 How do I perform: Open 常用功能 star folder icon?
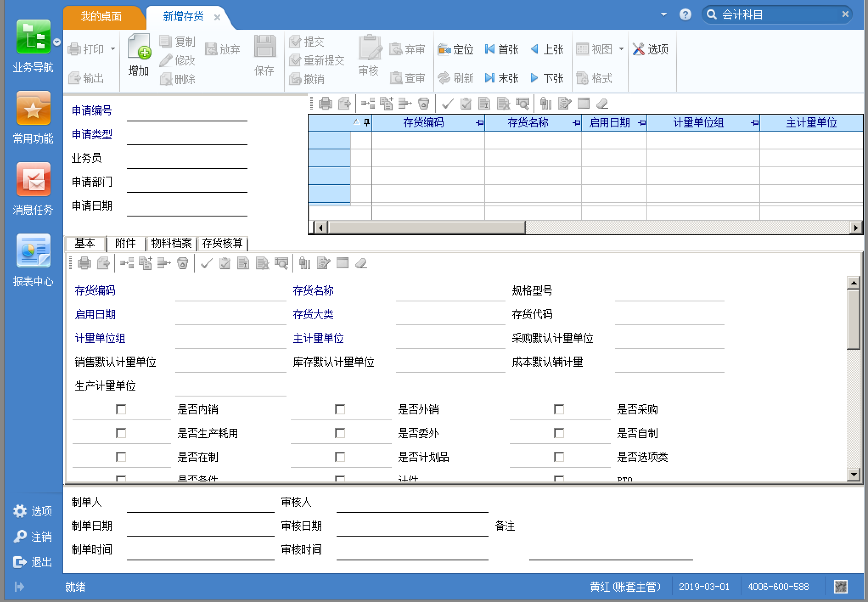click(x=33, y=109)
